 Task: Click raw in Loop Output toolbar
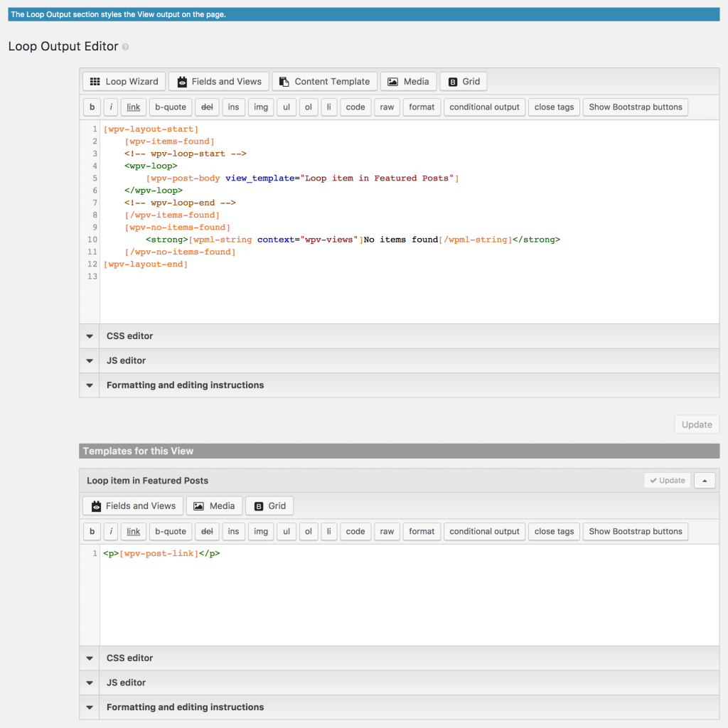(387, 107)
